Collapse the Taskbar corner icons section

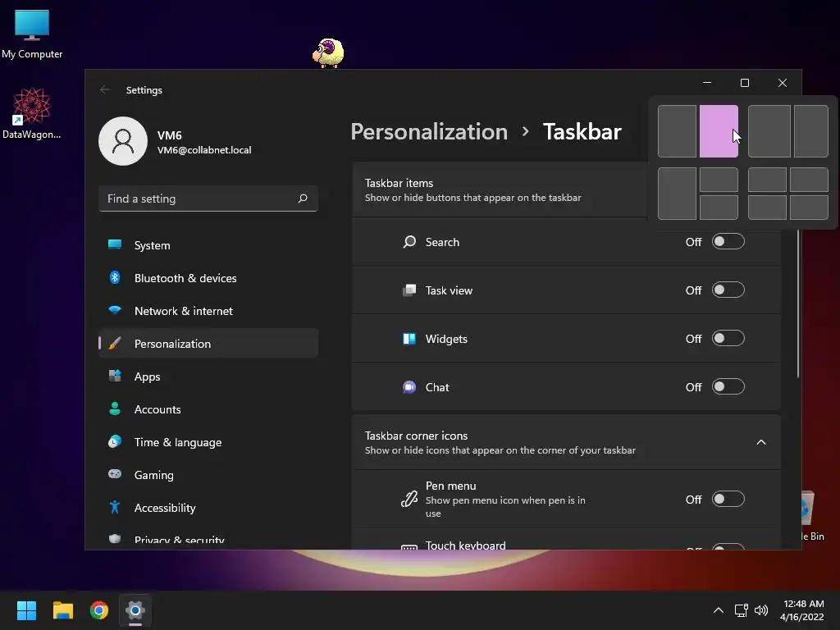click(760, 442)
